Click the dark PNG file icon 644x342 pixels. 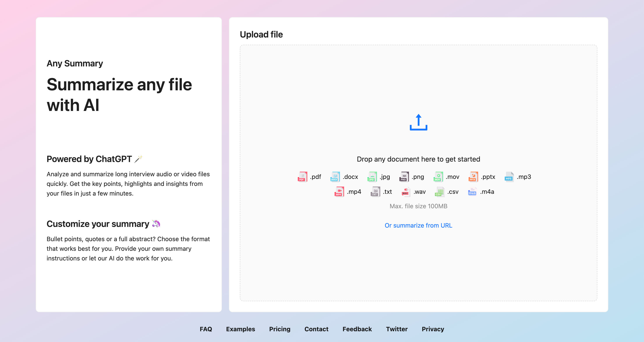pos(404,177)
